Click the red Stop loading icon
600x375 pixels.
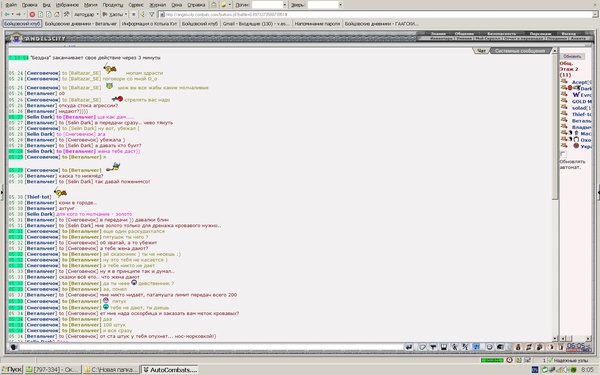[x=33, y=14]
